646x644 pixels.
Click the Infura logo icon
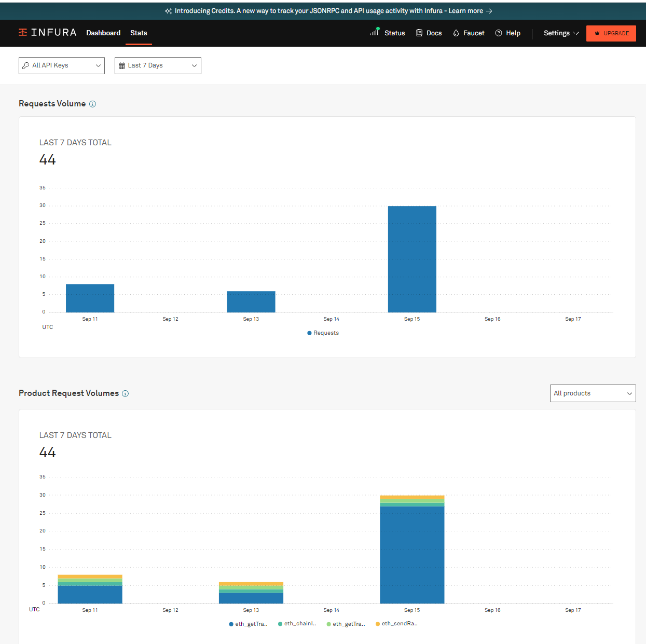click(x=23, y=32)
